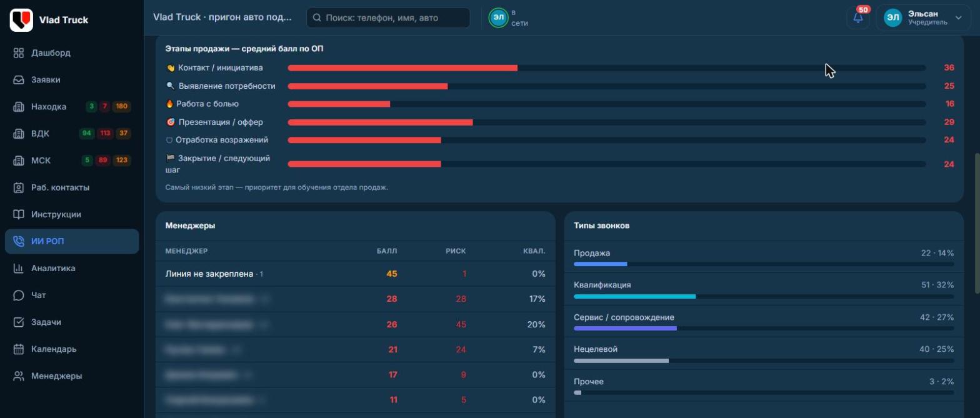Viewport: 980px width, 418px height.
Task: Click the Продажа call type bar
Action: click(764, 264)
